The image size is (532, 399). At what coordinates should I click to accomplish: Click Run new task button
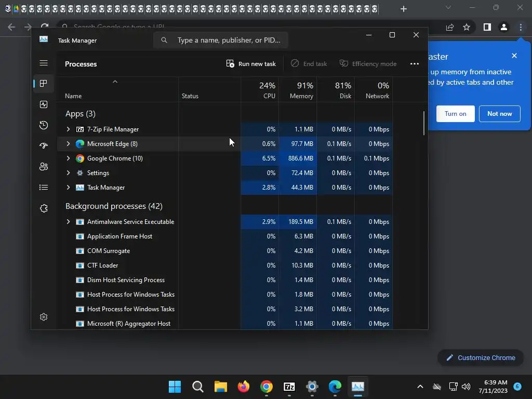tap(251, 64)
